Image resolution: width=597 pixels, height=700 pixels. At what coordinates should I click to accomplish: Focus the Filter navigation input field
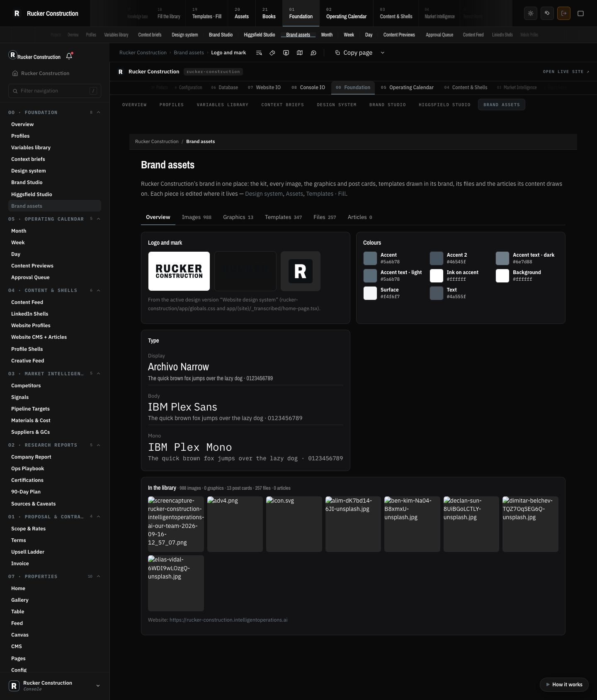[55, 91]
